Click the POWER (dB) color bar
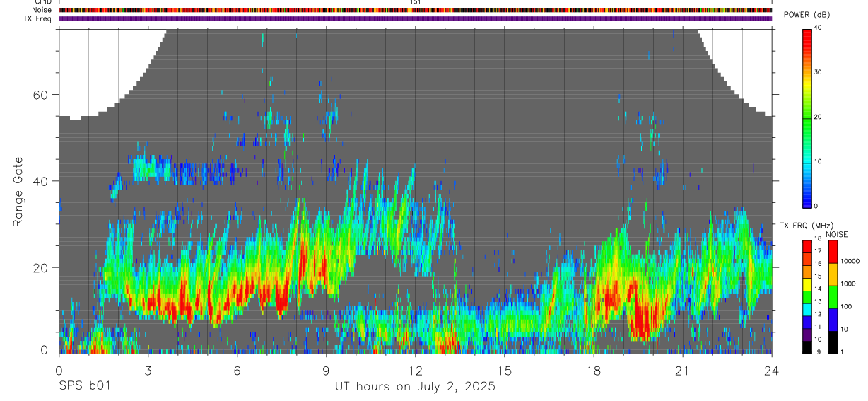 pos(807,117)
